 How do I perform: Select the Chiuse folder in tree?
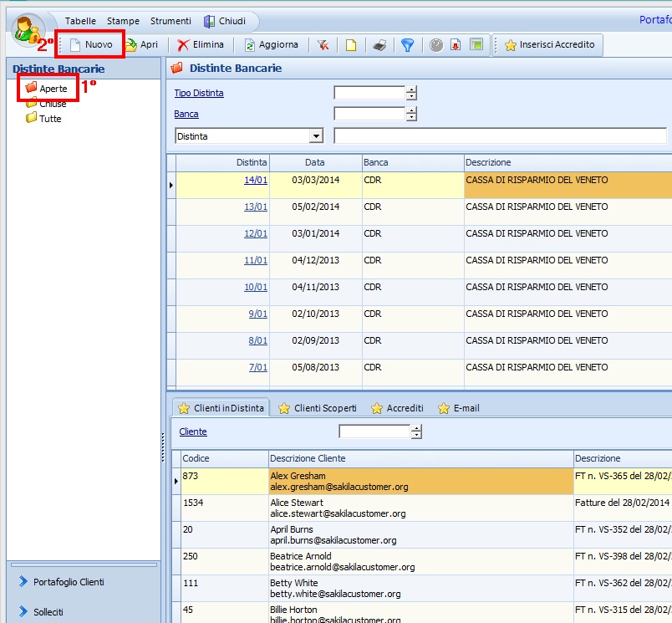(52, 104)
